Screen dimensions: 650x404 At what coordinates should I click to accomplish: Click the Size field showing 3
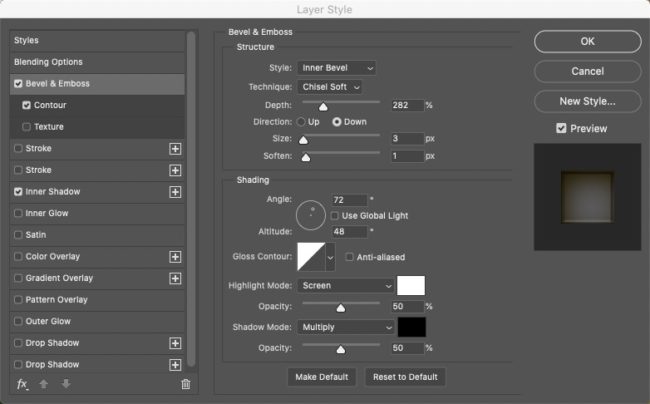click(x=407, y=138)
